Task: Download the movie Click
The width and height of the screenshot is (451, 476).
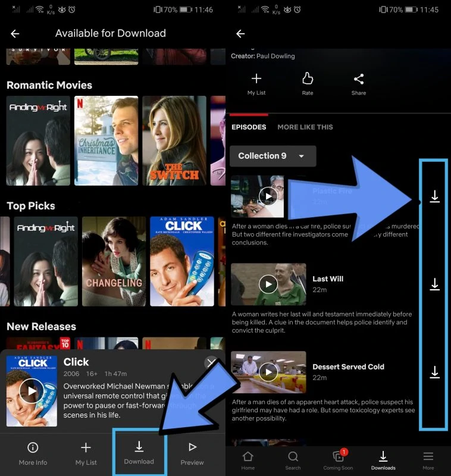Action: click(x=139, y=453)
